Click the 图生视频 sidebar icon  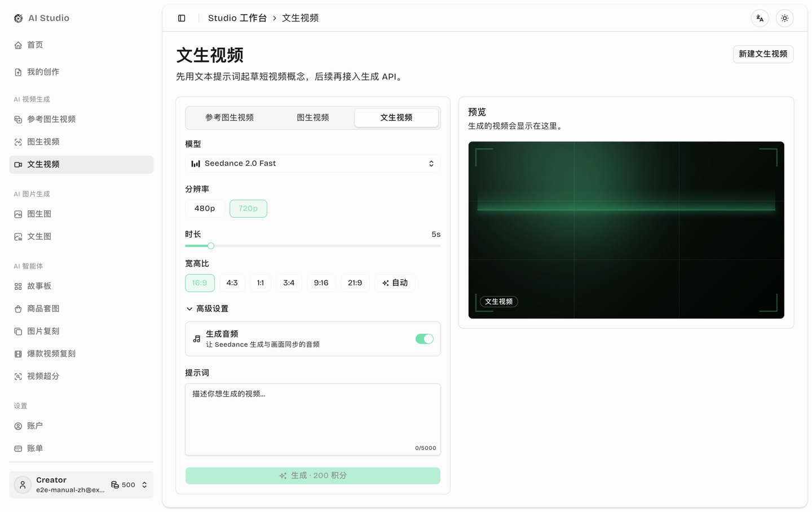pyautogui.click(x=18, y=142)
